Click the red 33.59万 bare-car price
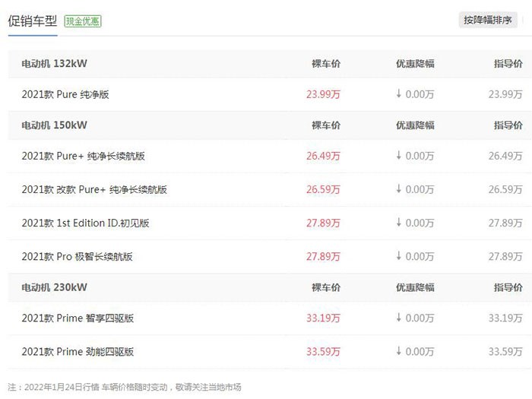 [323, 351]
